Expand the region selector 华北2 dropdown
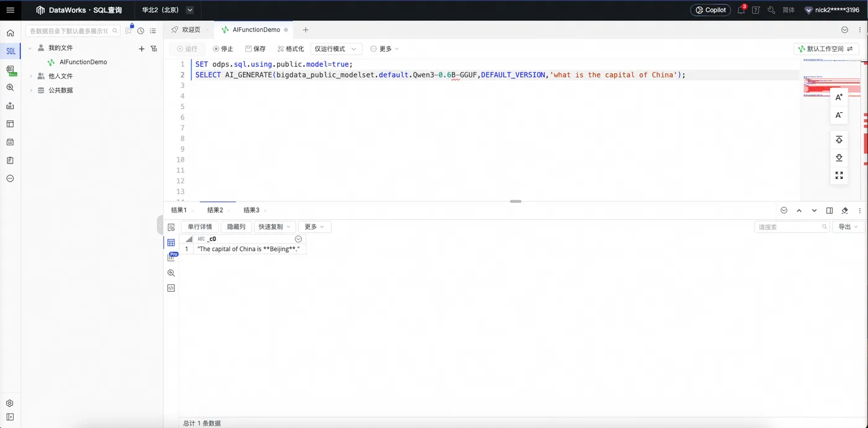868x428 pixels. tap(190, 10)
